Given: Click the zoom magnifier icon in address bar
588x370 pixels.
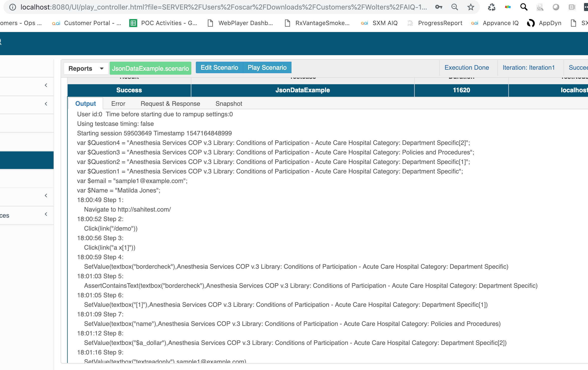Looking at the screenshot, I should coord(455,7).
